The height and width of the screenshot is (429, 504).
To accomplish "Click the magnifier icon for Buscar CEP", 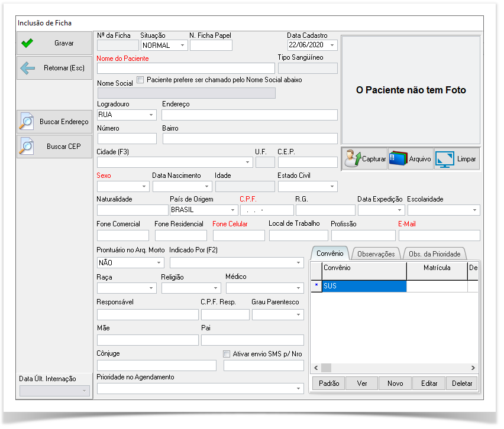I will pos(27,146).
